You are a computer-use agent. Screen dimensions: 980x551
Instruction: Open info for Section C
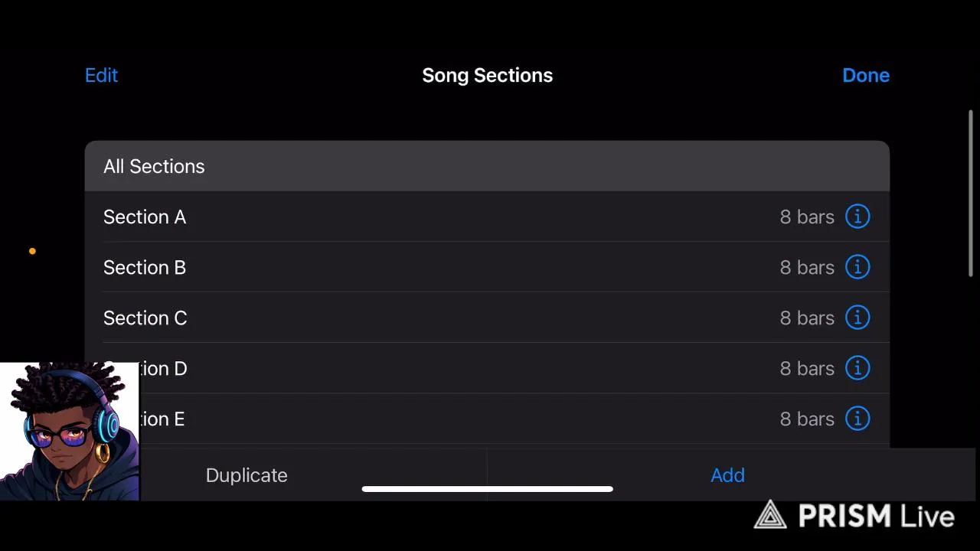pyautogui.click(x=857, y=318)
